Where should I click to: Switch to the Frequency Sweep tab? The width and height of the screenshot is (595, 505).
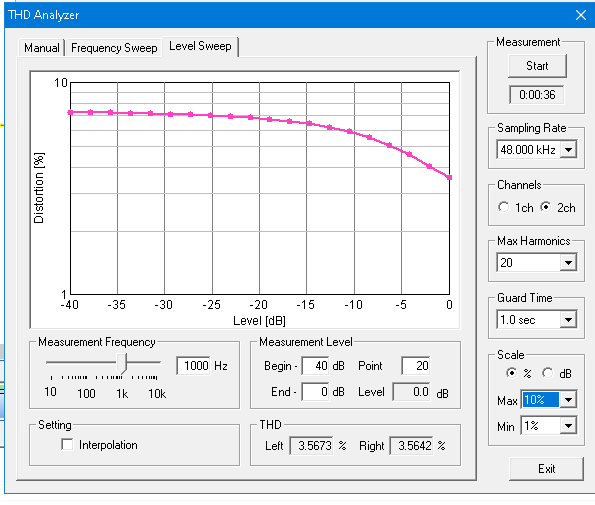pos(114,48)
